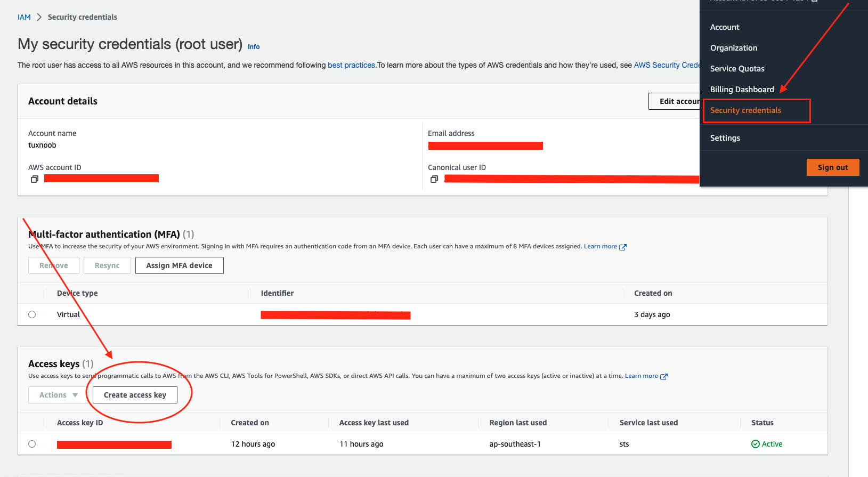Open Billing Dashboard menu item
Viewport: 868px width, 477px height.
point(742,90)
